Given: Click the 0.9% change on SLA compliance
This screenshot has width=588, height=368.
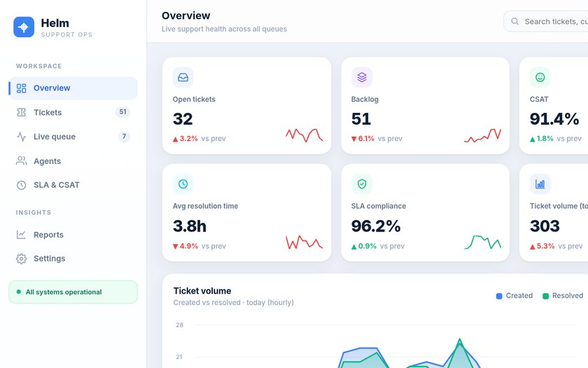Looking at the screenshot, I should (364, 246).
